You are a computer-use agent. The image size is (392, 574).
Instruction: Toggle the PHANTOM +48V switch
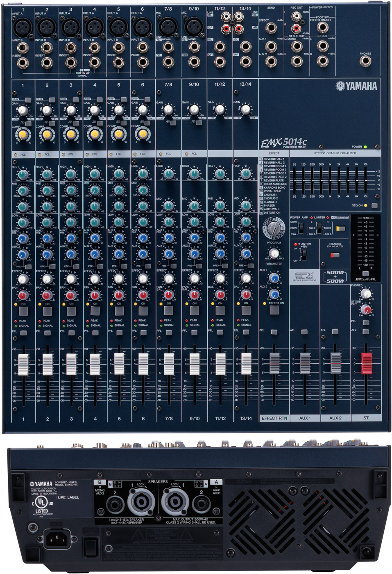(304, 254)
